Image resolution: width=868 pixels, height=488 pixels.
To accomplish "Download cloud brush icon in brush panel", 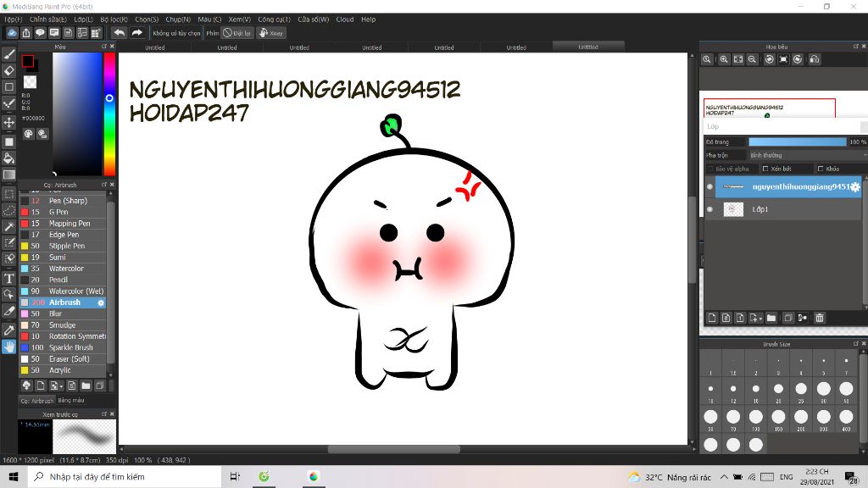I will tap(26, 385).
